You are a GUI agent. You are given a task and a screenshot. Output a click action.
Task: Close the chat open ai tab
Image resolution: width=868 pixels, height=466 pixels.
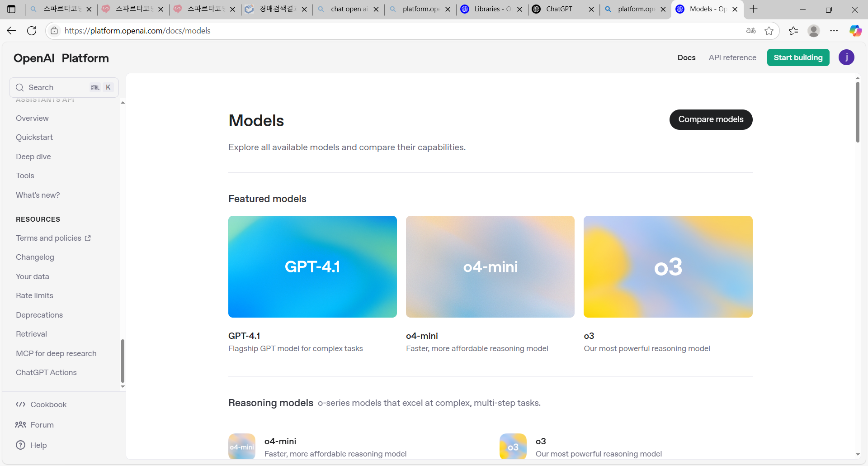tap(376, 9)
